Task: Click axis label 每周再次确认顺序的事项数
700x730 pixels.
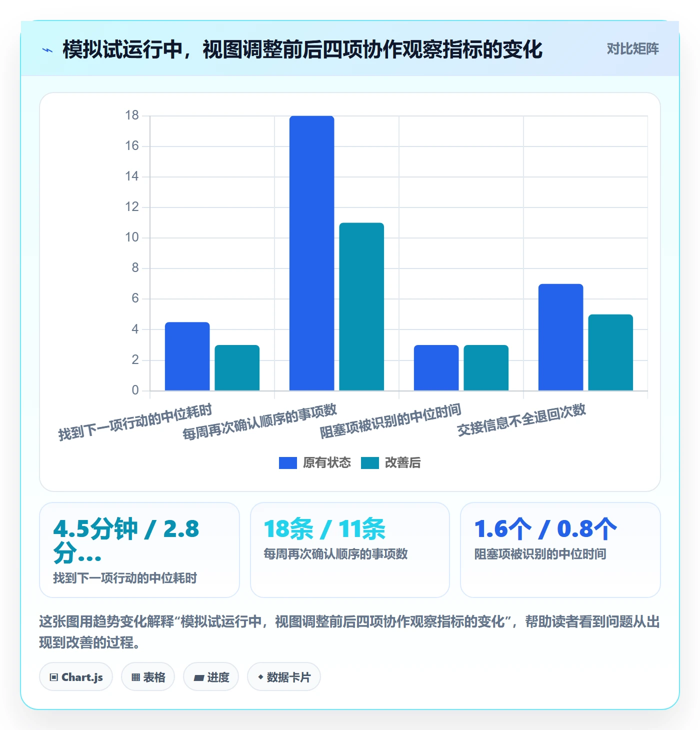Action: pos(260,422)
